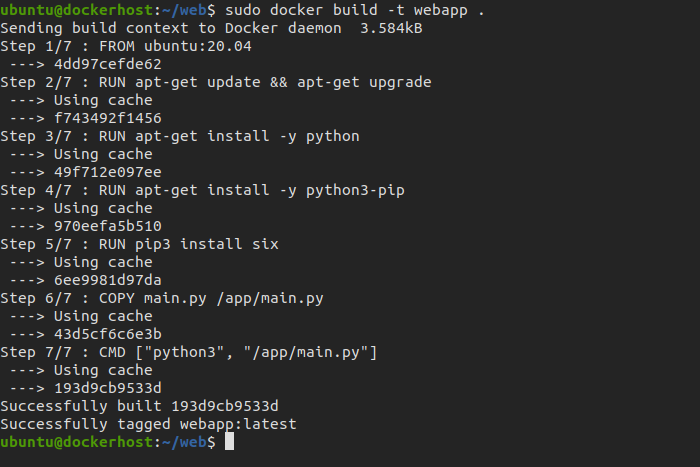The height and width of the screenshot is (467, 700).
Task: Click the layer hash 6ee9981d97da
Action: 108,280
